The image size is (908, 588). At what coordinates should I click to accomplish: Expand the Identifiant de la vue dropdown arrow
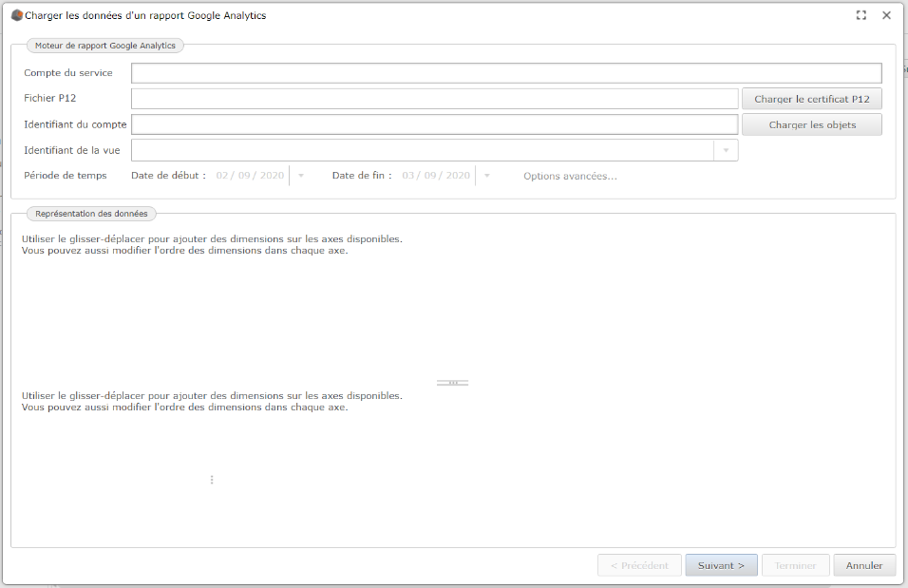[726, 150]
